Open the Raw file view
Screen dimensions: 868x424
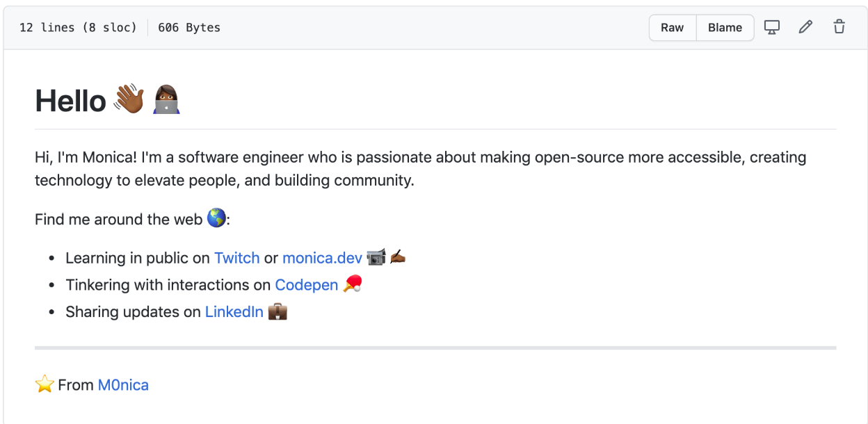point(672,27)
